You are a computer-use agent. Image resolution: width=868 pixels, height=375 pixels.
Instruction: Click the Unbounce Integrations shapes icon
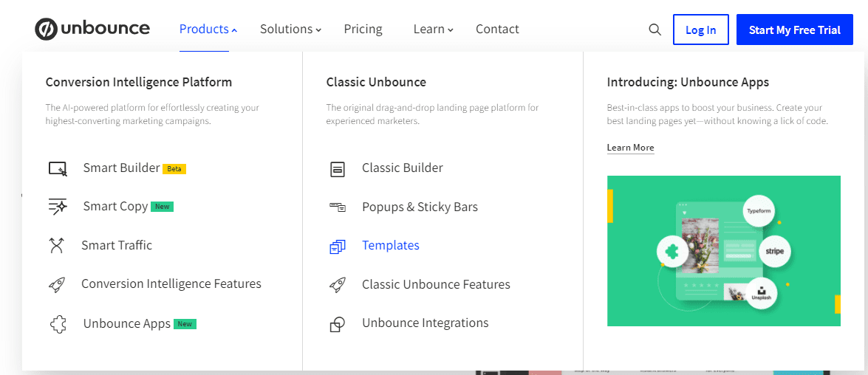[x=337, y=324]
